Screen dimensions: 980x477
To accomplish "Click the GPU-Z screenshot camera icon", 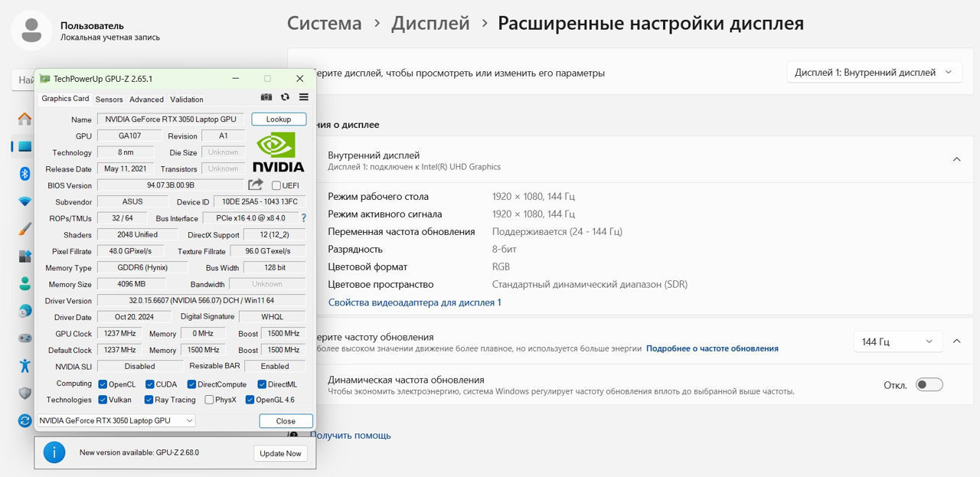I will click(266, 98).
